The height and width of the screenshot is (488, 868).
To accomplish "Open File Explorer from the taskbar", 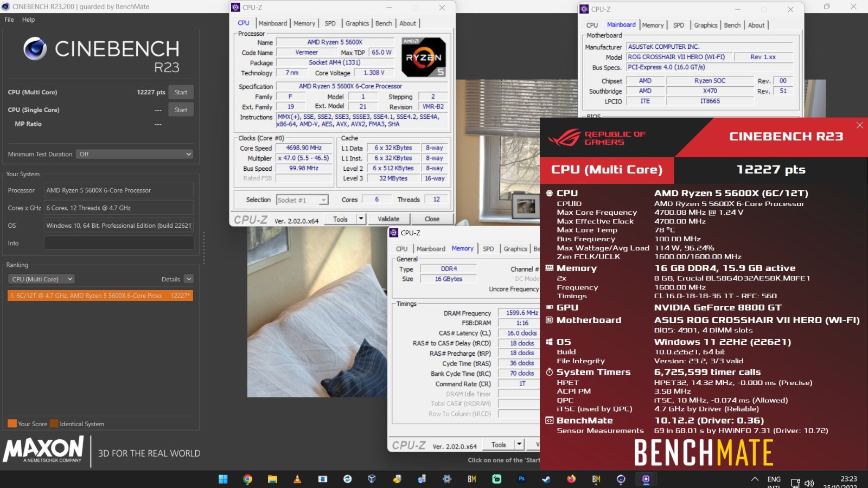I will click(272, 479).
